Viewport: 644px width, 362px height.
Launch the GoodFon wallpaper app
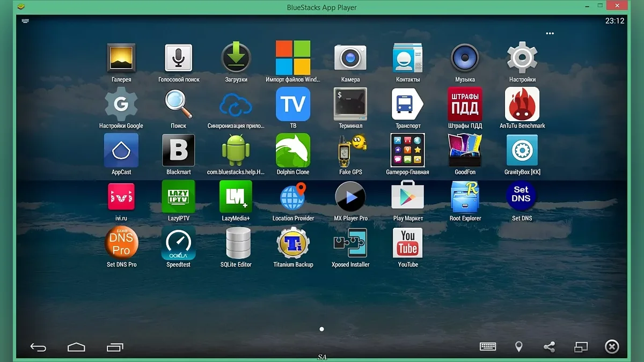click(465, 151)
